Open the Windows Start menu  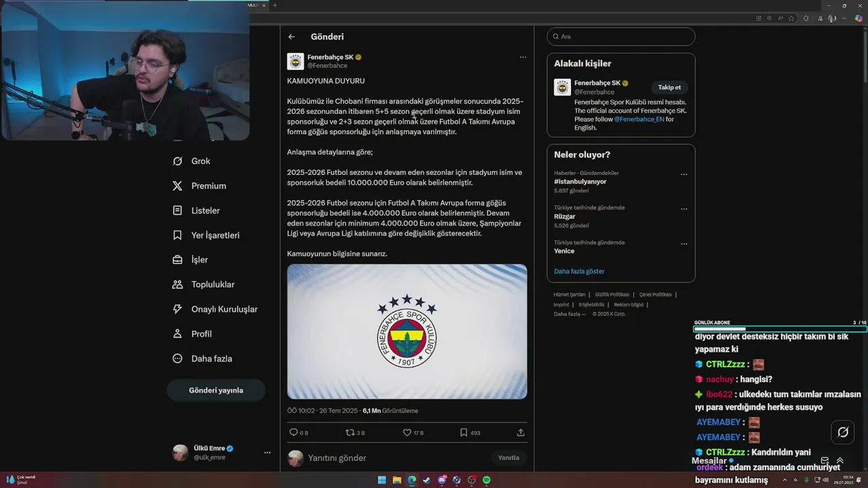[382, 480]
